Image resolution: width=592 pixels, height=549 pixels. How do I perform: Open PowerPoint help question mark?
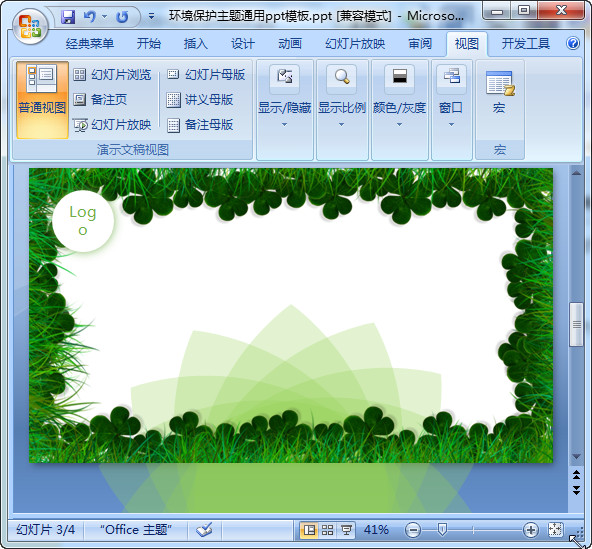point(573,43)
